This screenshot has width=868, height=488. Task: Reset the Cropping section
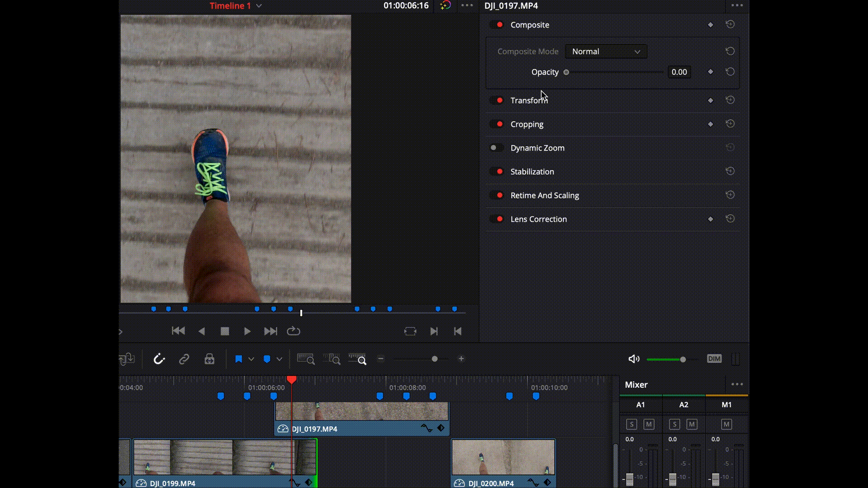(x=730, y=124)
